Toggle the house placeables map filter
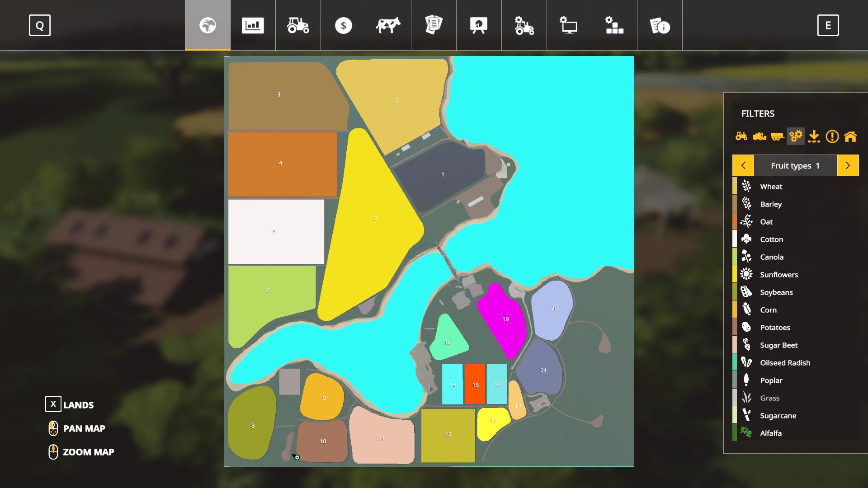 coord(850,136)
